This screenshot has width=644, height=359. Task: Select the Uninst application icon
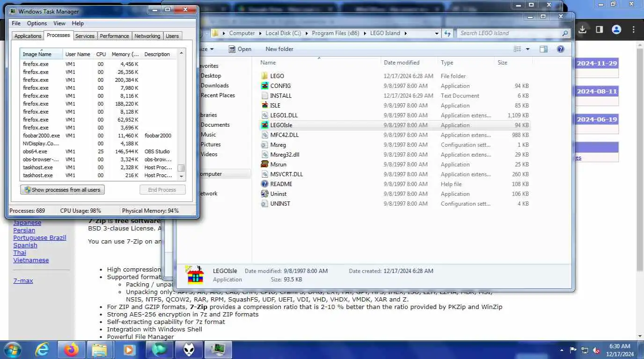click(264, 194)
